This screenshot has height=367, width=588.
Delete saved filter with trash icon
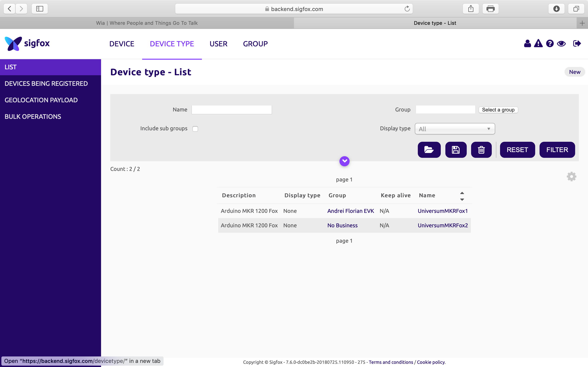481,150
